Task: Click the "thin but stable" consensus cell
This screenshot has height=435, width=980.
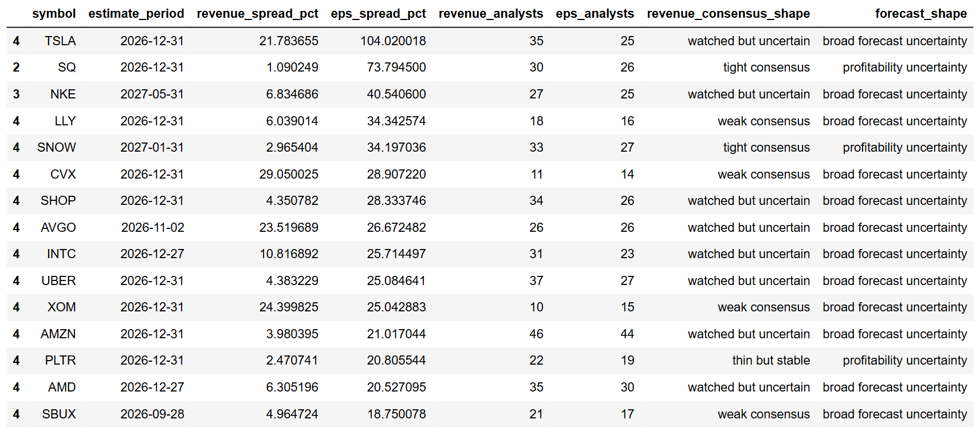Action: (x=771, y=361)
